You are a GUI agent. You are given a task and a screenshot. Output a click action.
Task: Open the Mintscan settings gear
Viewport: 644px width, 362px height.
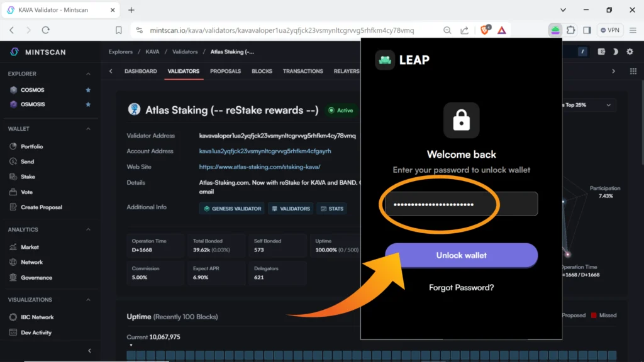[x=630, y=52]
